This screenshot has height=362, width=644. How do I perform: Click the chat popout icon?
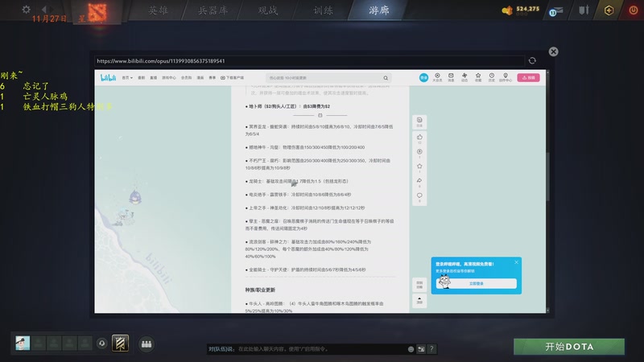421,349
